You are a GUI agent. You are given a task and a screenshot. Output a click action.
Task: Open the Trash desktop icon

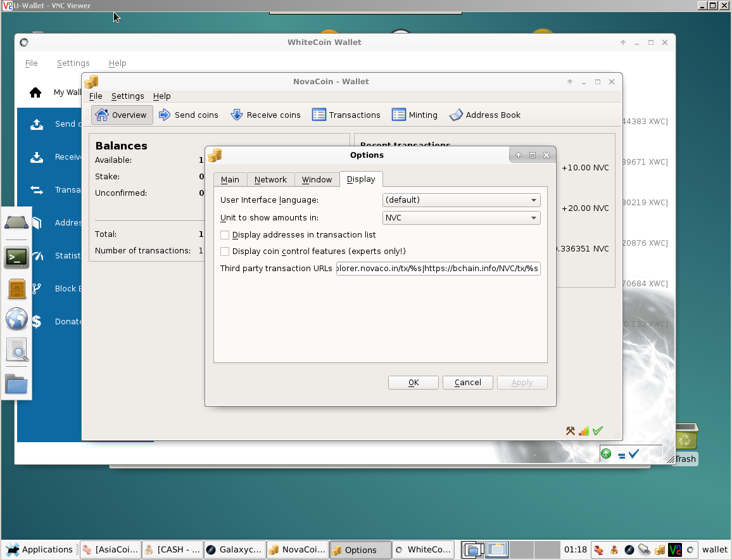pos(686,443)
